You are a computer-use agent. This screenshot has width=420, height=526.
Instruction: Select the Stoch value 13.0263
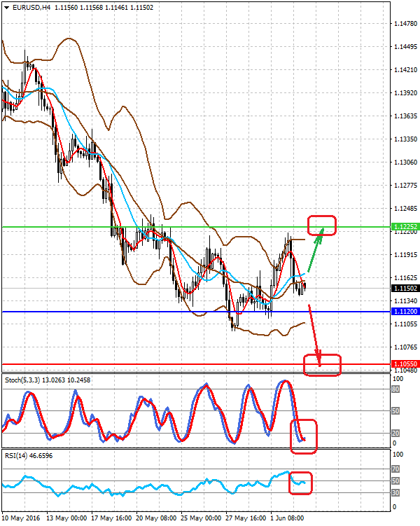point(54,380)
